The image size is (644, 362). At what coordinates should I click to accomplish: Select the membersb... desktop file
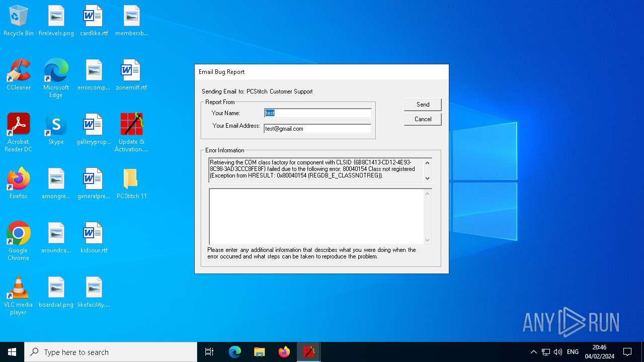click(132, 21)
